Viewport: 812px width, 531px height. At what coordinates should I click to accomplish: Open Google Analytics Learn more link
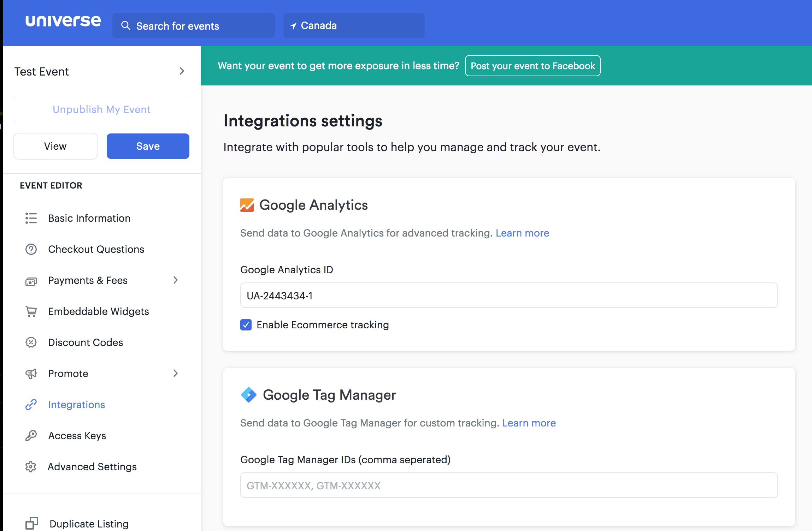522,233
